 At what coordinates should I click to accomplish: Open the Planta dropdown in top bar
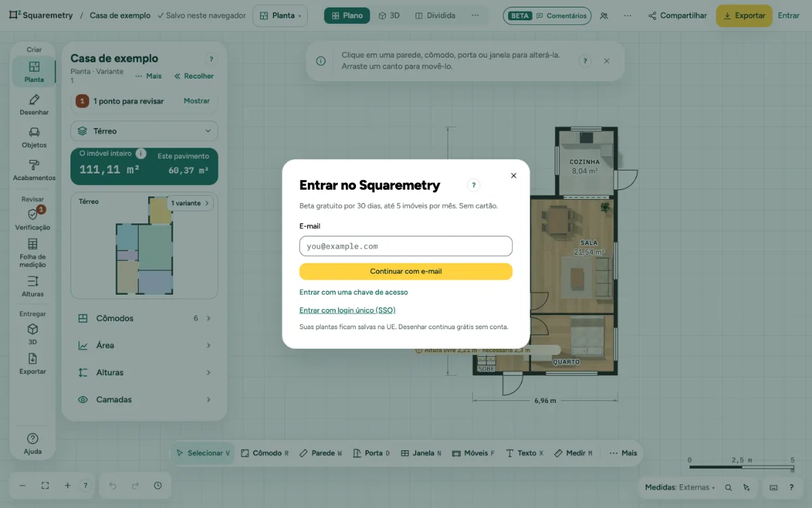(x=280, y=16)
